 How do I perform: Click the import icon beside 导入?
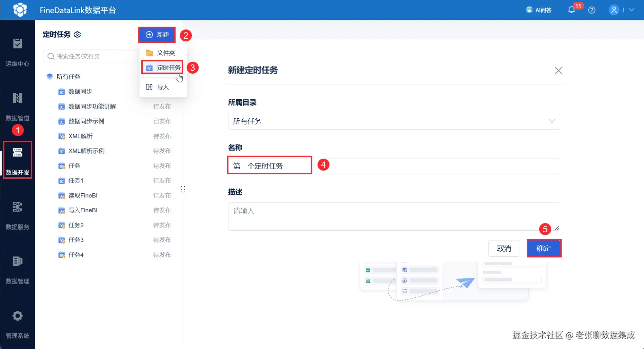149,87
